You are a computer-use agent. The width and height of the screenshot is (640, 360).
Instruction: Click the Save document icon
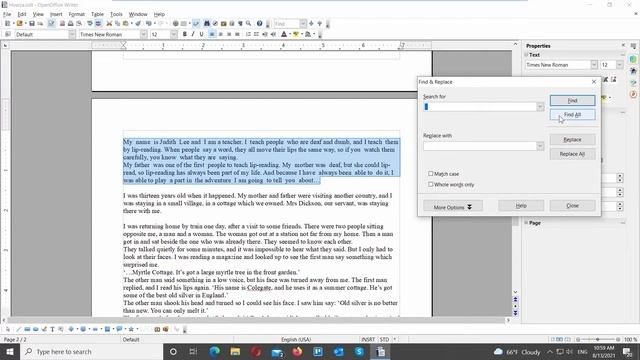tap(32, 24)
